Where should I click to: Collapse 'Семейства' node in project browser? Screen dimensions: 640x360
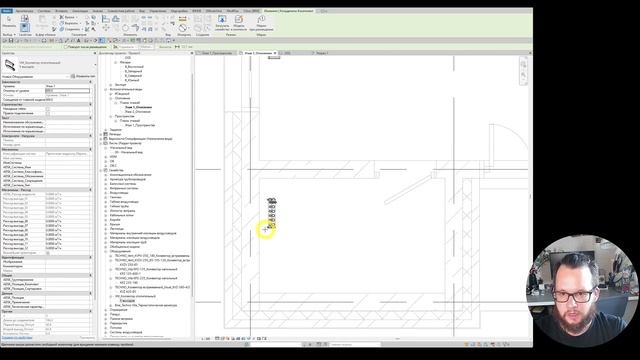pos(101,170)
